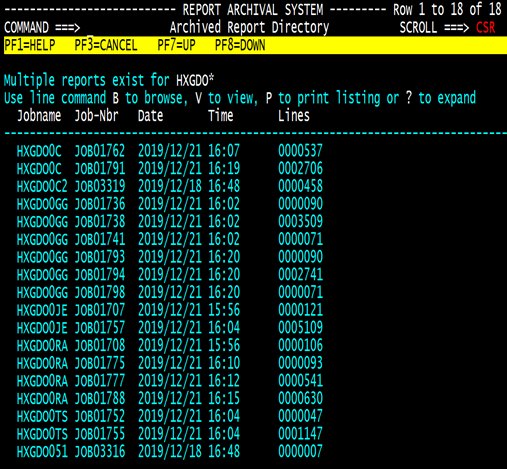Select the HXGDO0JE JOB01707 row
507x469 pixels.
tap(170, 310)
